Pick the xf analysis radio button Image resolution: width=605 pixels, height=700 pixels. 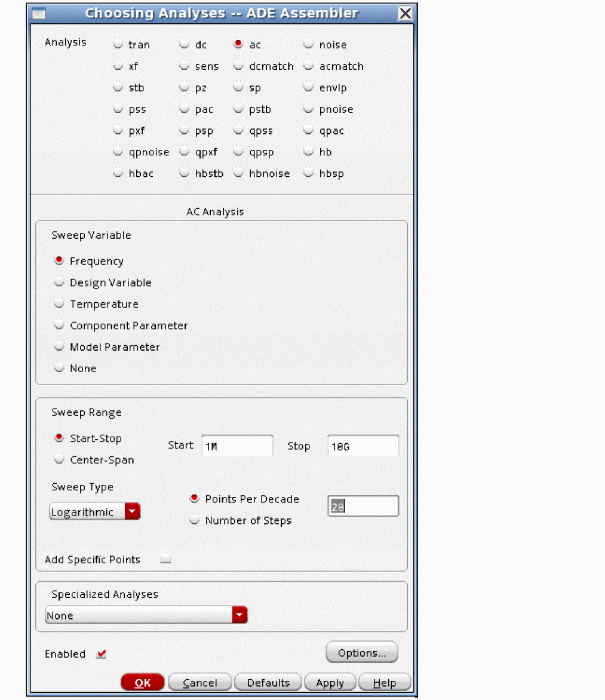tap(118, 66)
